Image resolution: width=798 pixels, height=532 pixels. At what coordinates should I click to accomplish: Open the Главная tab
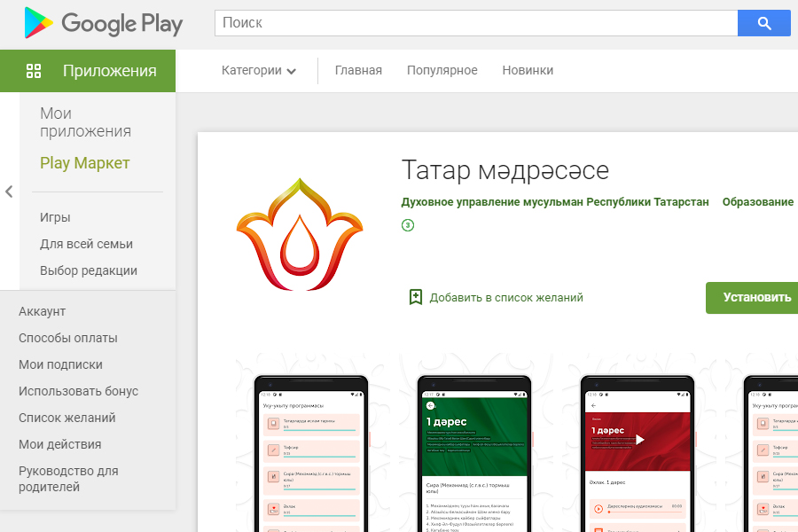(x=358, y=71)
